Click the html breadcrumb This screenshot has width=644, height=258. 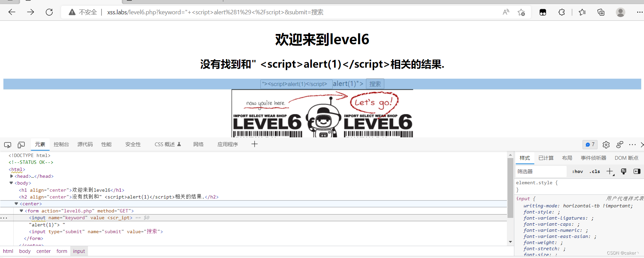[x=8, y=251]
